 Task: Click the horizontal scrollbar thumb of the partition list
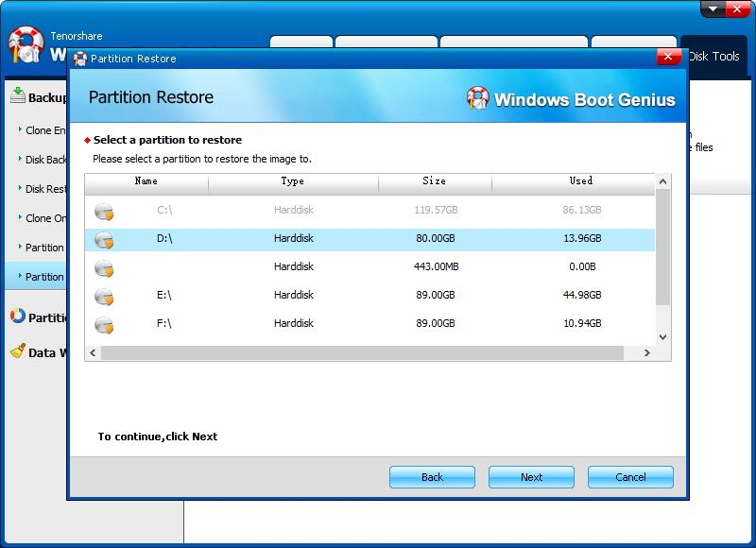(362, 352)
